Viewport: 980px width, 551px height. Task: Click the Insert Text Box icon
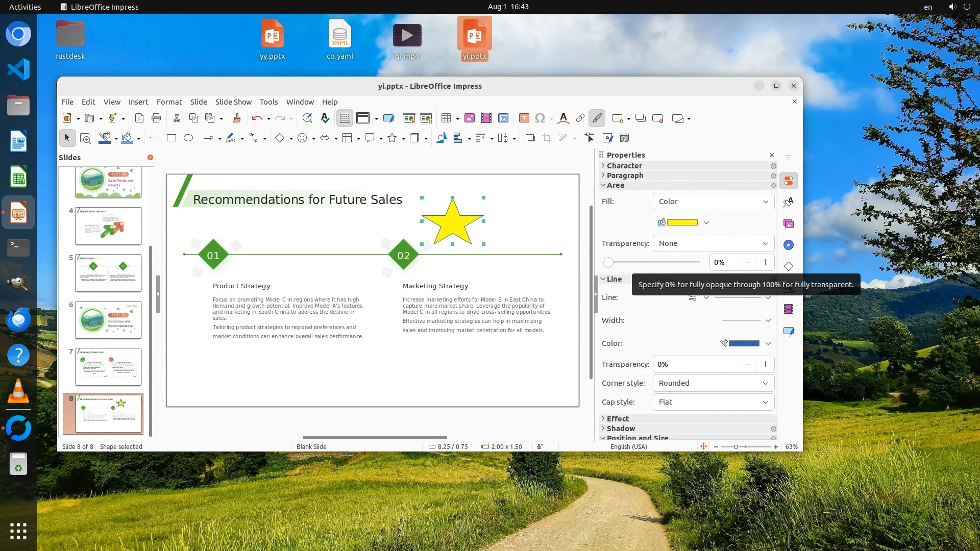pyautogui.click(x=524, y=118)
